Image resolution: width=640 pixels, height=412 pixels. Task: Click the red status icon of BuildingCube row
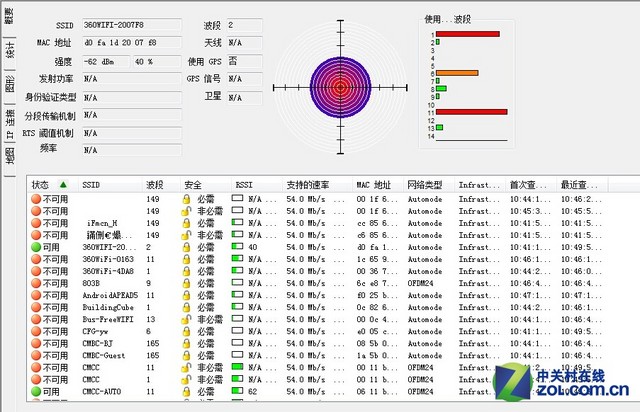tap(36, 307)
